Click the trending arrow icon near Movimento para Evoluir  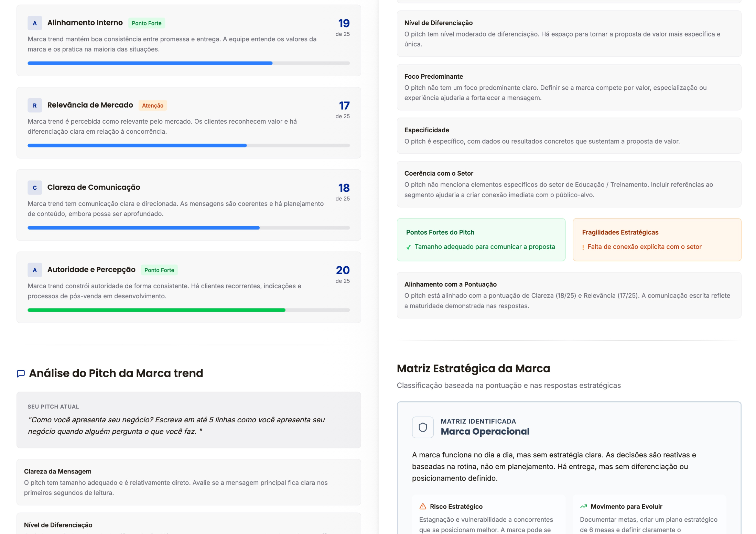pyautogui.click(x=583, y=506)
